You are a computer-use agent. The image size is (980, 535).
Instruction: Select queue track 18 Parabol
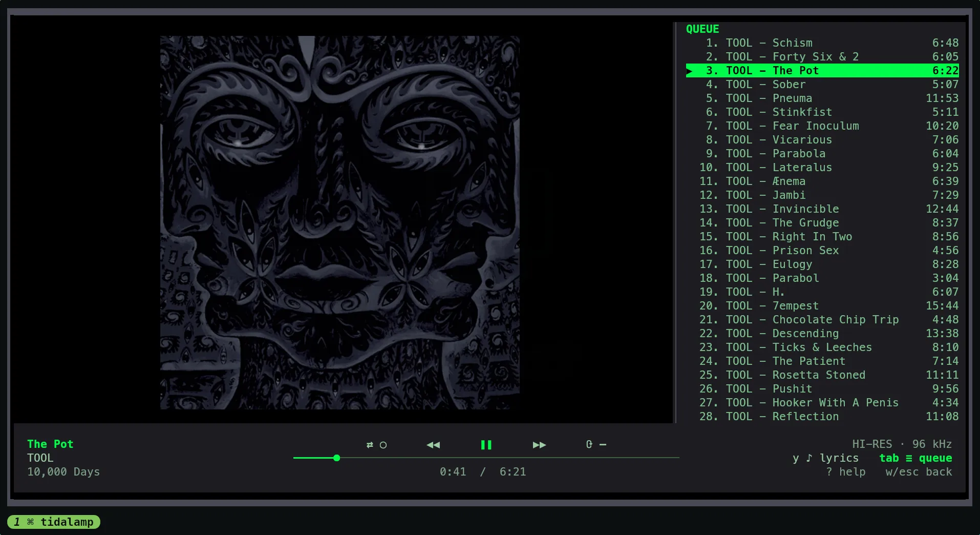(822, 278)
